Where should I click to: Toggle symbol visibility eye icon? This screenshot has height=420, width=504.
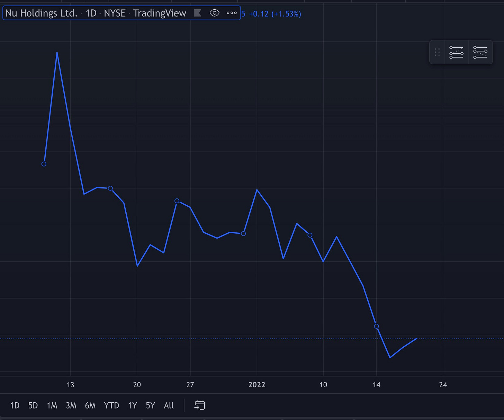pyautogui.click(x=215, y=13)
